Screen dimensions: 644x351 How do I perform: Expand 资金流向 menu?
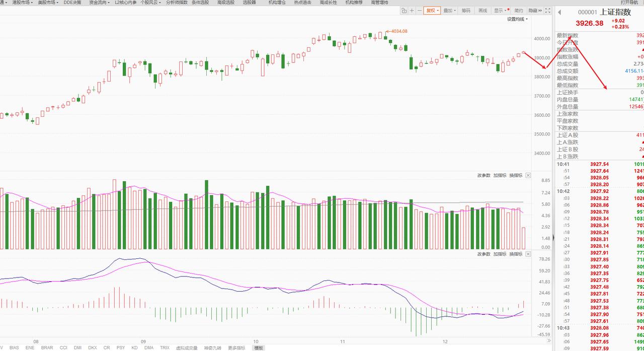pos(99,3)
